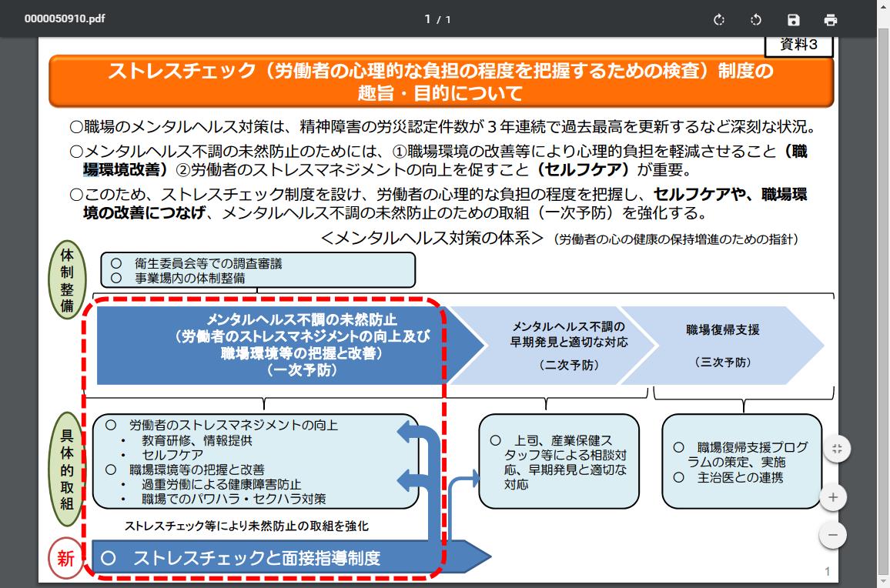Print the document using the printer icon
The image size is (890, 588).
point(831,20)
